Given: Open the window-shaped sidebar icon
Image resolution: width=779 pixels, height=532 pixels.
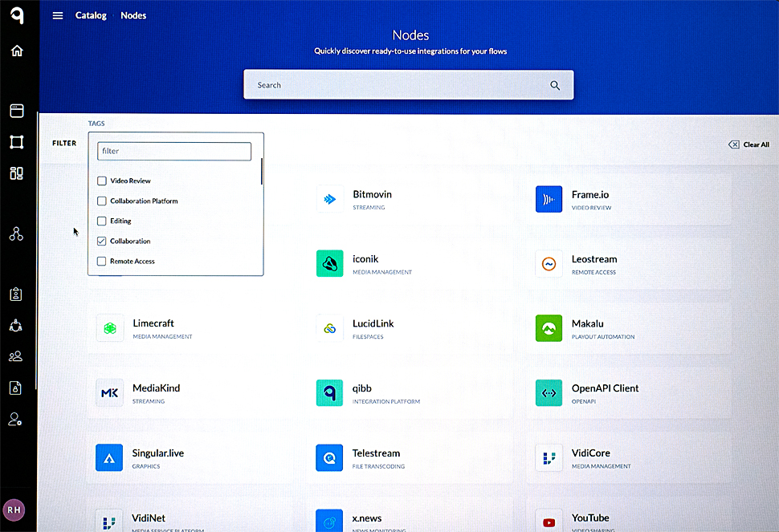Looking at the screenshot, I should click(17, 111).
